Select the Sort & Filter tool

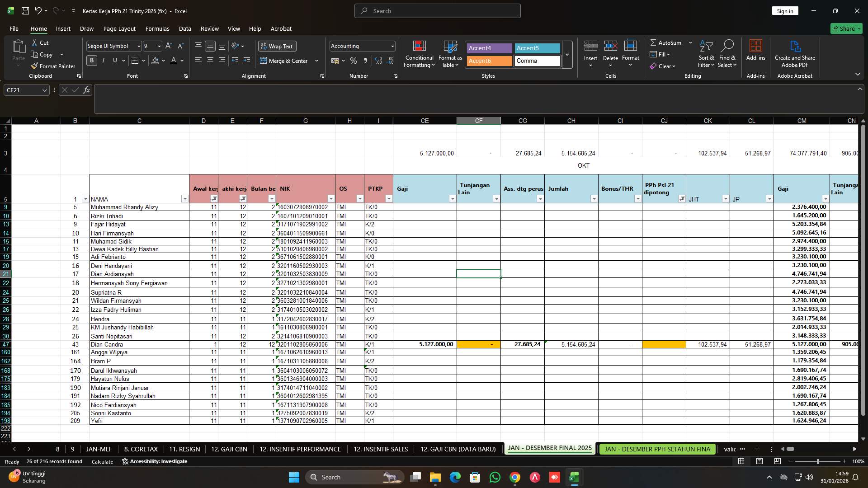click(x=706, y=54)
